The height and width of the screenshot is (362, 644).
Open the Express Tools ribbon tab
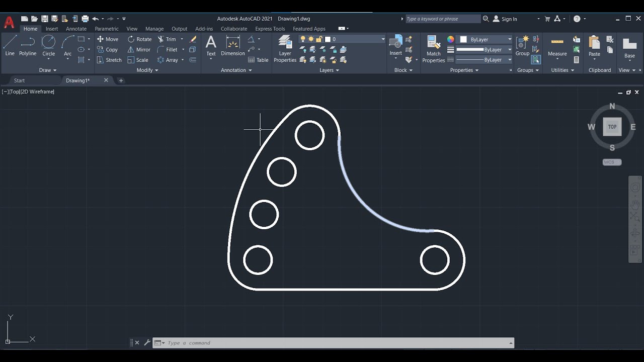pos(270,29)
